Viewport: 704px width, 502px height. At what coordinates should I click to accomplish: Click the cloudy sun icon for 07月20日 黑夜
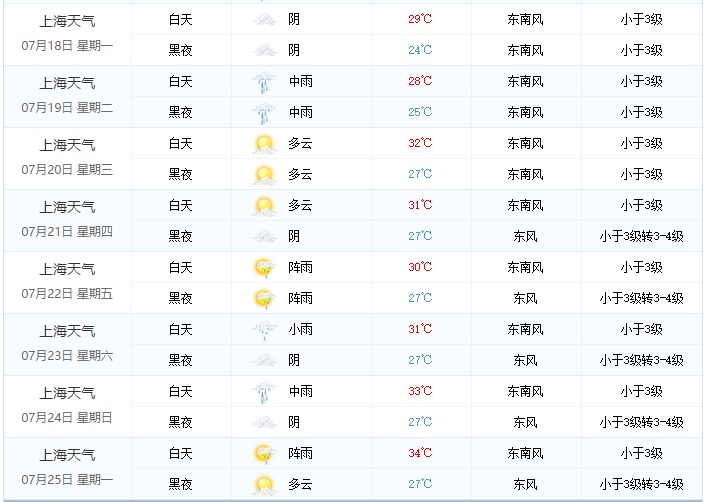pyautogui.click(x=264, y=175)
